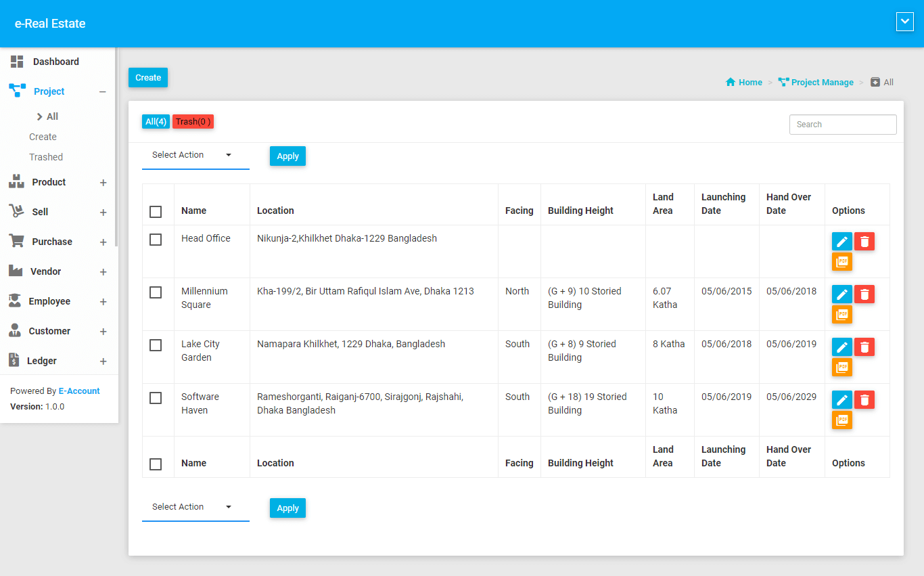Click edit pencil icon for Software Haven
The image size is (924, 576).
coord(841,400)
